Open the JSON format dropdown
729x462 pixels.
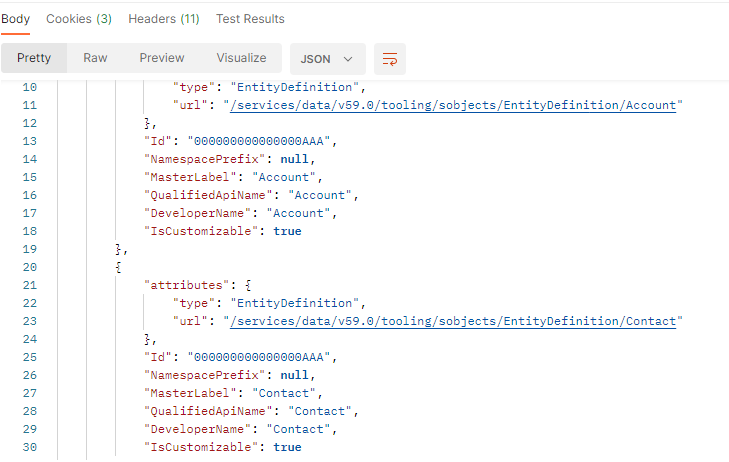click(x=328, y=59)
